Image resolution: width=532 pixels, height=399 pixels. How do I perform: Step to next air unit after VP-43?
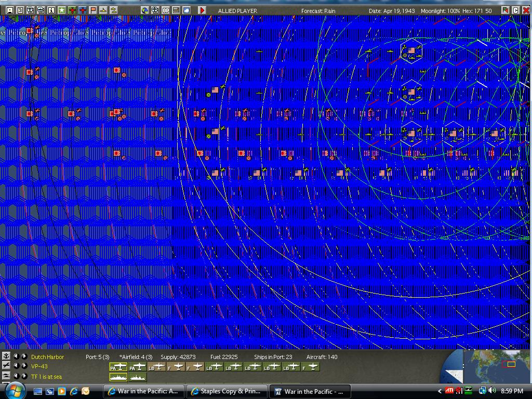click(x=24, y=366)
